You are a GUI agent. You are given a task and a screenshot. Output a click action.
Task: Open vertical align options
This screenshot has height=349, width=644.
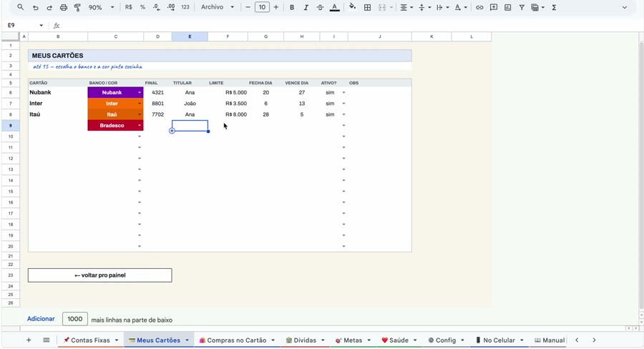click(x=424, y=7)
